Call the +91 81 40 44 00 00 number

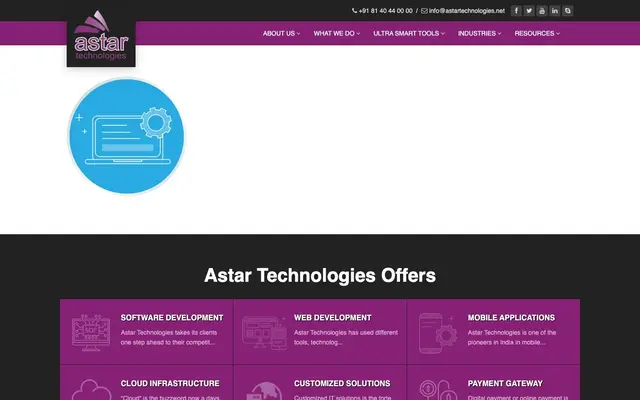point(385,11)
